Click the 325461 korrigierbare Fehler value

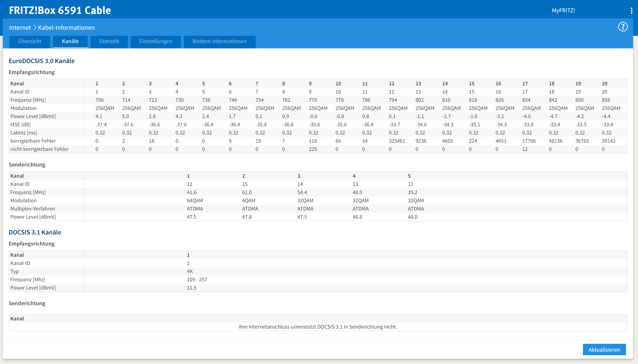tap(397, 141)
